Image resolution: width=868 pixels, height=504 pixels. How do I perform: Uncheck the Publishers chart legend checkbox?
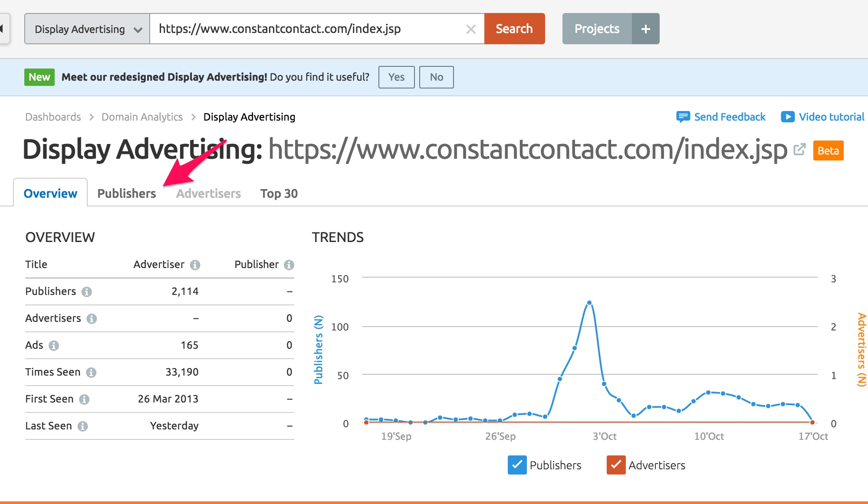click(x=517, y=465)
